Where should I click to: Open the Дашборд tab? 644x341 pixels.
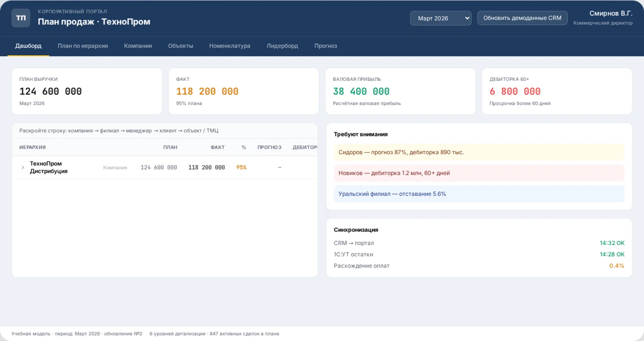(29, 46)
